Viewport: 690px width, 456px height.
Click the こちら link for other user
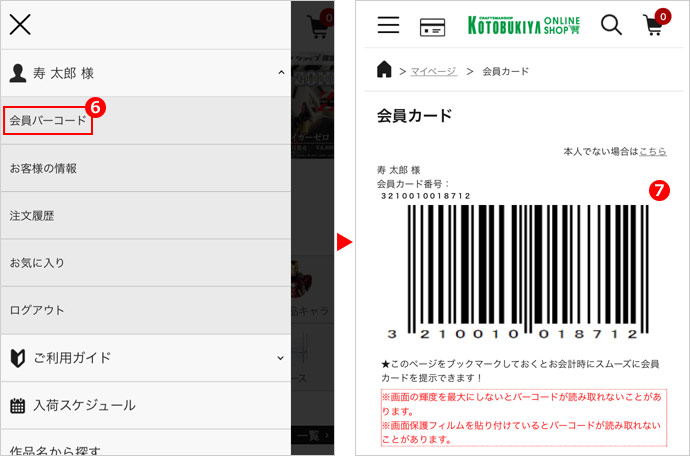[x=653, y=151]
